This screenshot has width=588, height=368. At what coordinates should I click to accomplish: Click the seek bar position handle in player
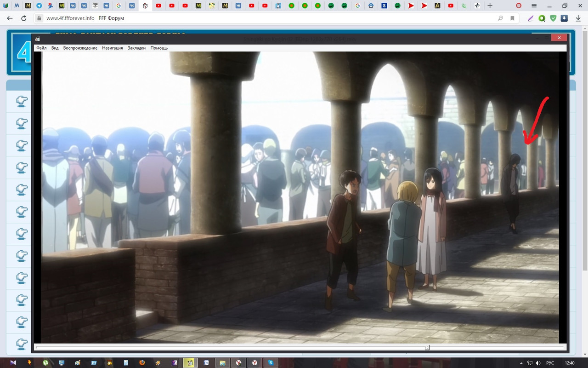click(x=427, y=347)
